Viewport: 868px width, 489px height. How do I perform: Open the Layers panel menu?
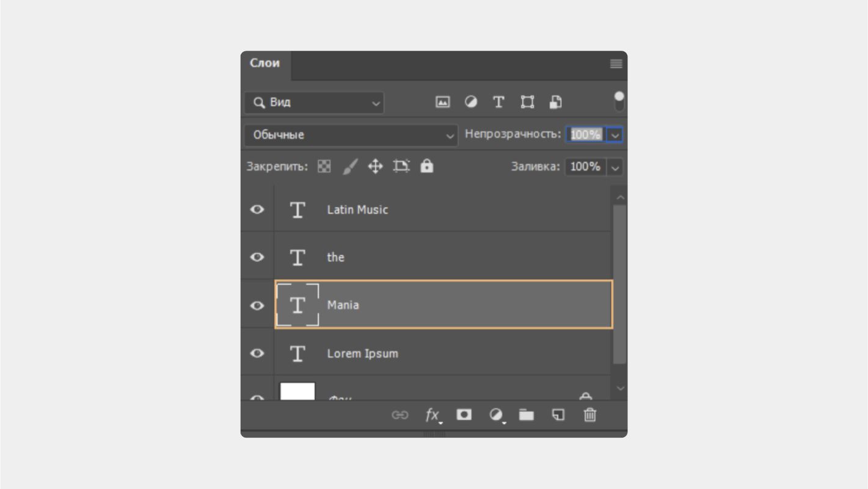615,63
